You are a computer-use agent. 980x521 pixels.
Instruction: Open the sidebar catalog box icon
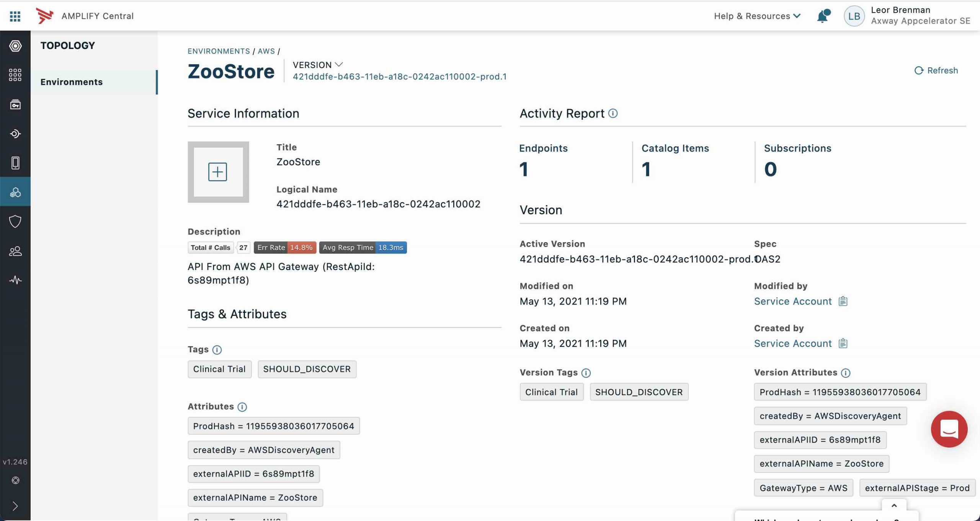15,104
